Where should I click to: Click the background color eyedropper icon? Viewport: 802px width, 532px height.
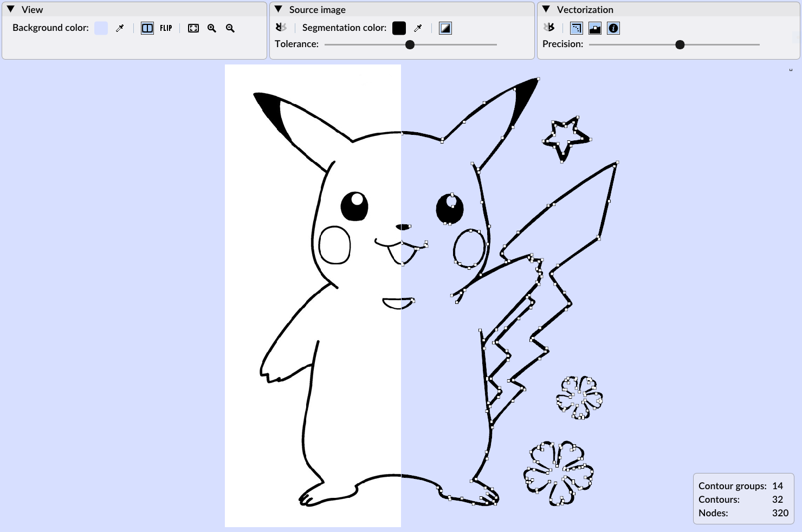(120, 28)
